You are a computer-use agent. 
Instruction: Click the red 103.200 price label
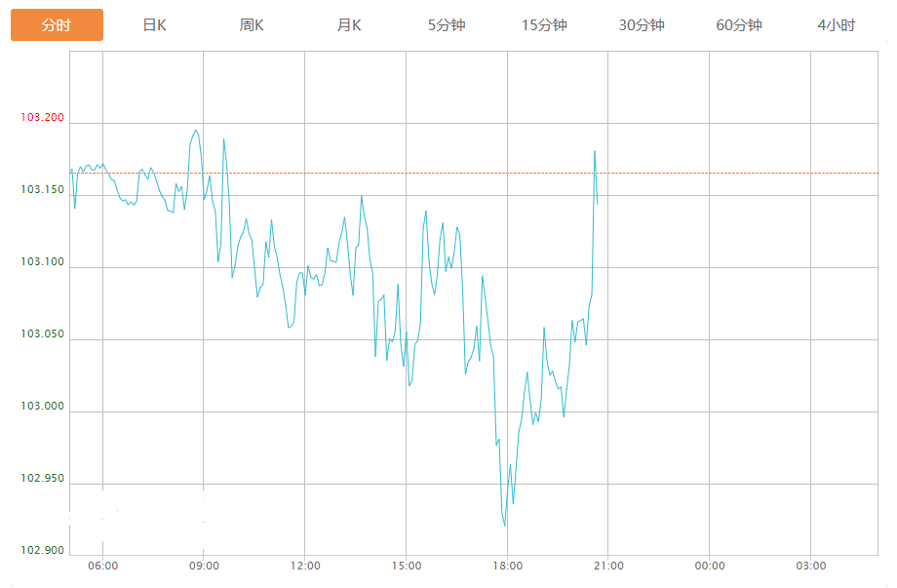coord(42,118)
